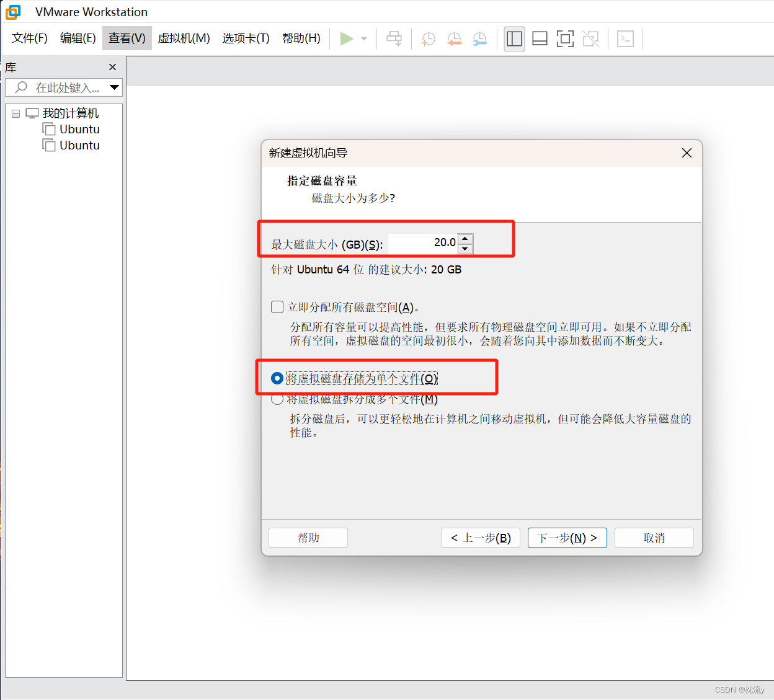
Task: Click the Take Snapshot clock icon
Action: tap(429, 39)
